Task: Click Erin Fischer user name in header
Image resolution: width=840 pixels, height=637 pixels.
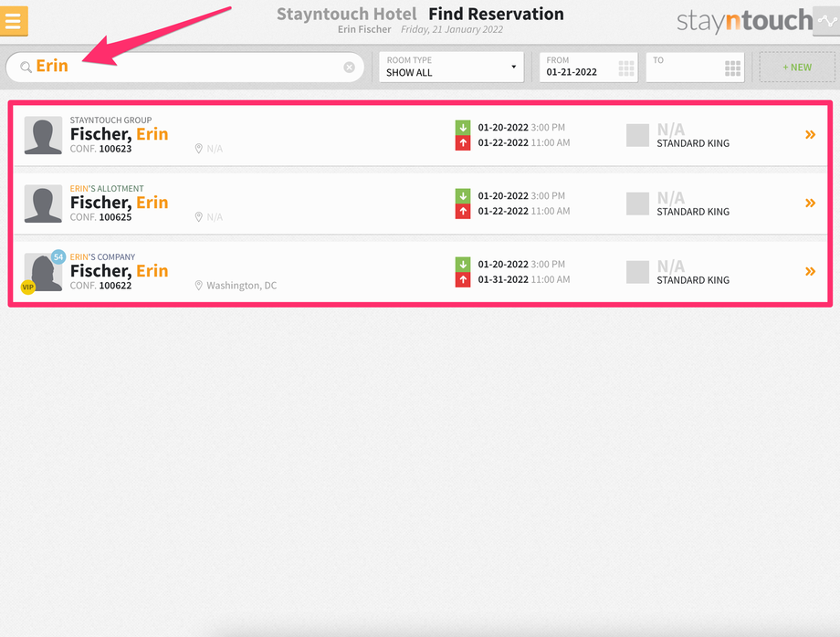Action: 364,29
